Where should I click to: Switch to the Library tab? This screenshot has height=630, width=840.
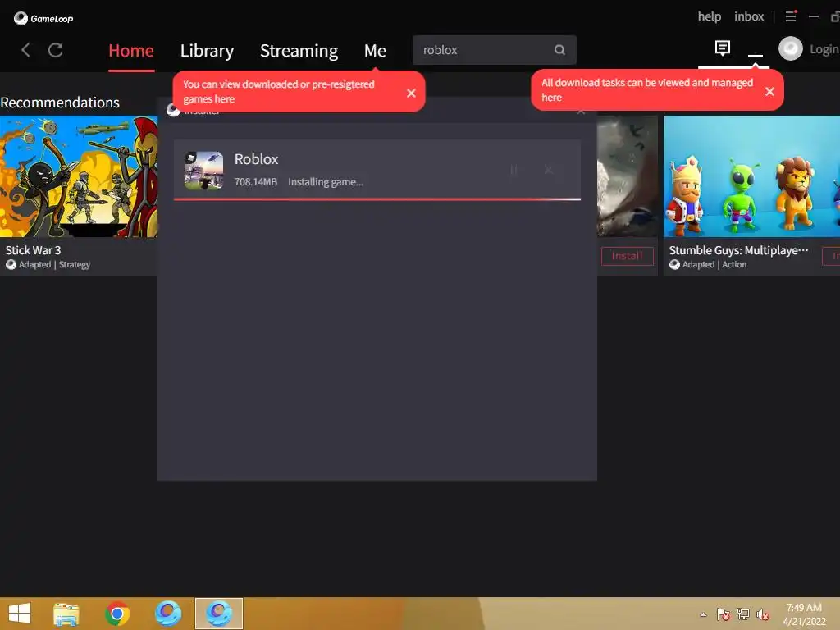tap(207, 50)
